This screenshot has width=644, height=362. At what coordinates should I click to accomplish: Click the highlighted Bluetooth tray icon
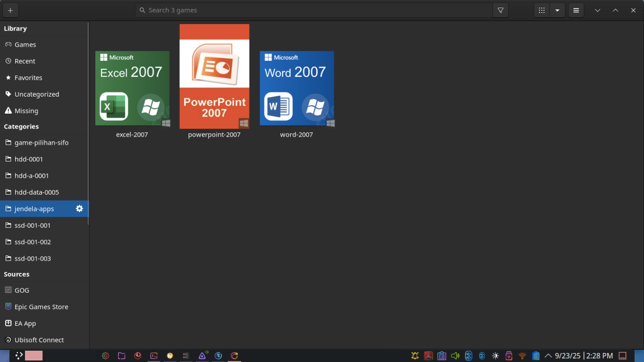[468, 356]
